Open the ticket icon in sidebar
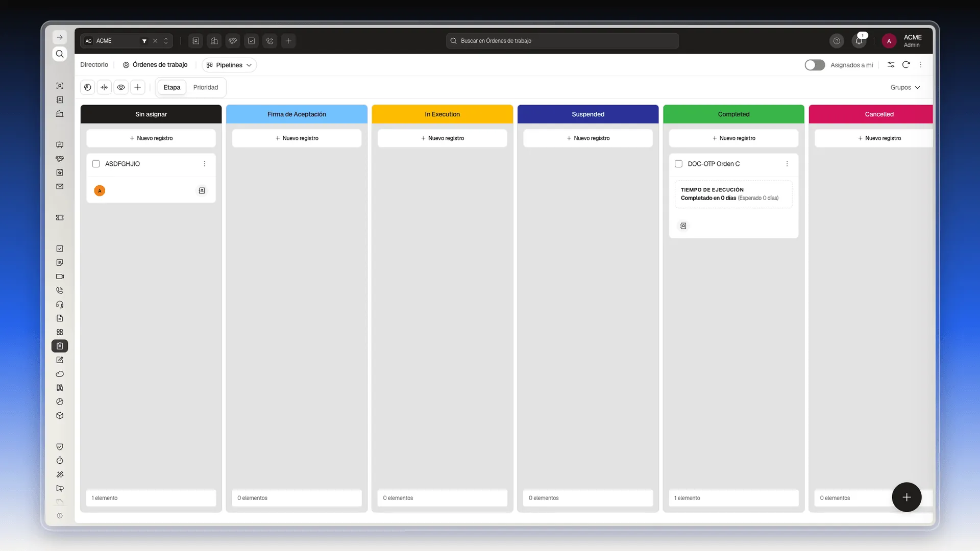Image resolution: width=980 pixels, height=551 pixels. tap(60, 218)
